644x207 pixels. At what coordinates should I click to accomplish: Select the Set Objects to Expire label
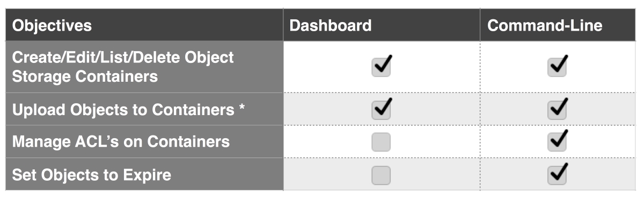92,175
